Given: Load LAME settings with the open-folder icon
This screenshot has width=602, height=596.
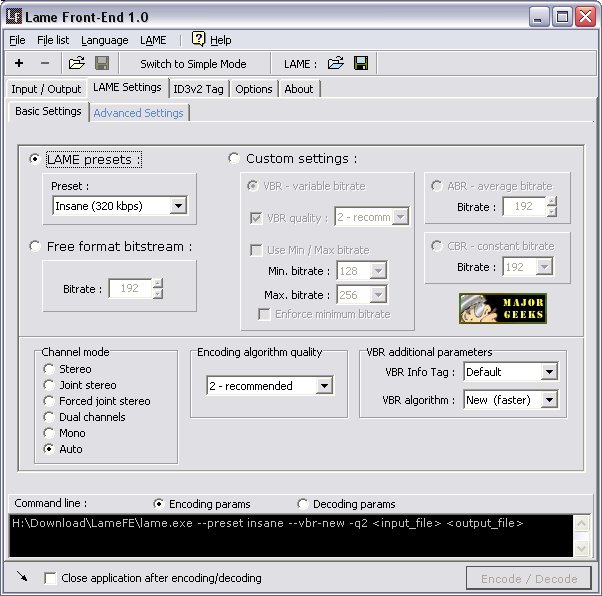Looking at the screenshot, I should pyautogui.click(x=336, y=63).
